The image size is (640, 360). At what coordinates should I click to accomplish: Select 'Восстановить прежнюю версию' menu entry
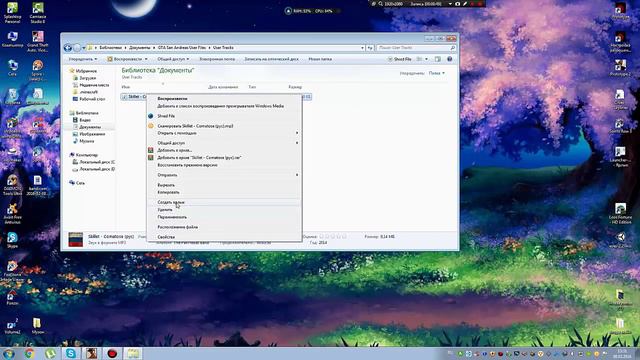point(225,165)
